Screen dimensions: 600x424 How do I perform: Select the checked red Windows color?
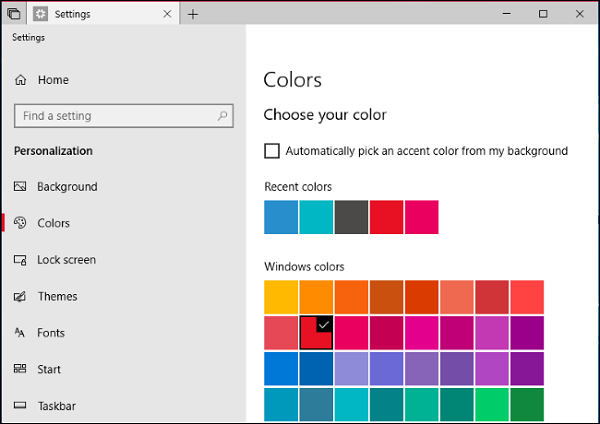[316, 333]
